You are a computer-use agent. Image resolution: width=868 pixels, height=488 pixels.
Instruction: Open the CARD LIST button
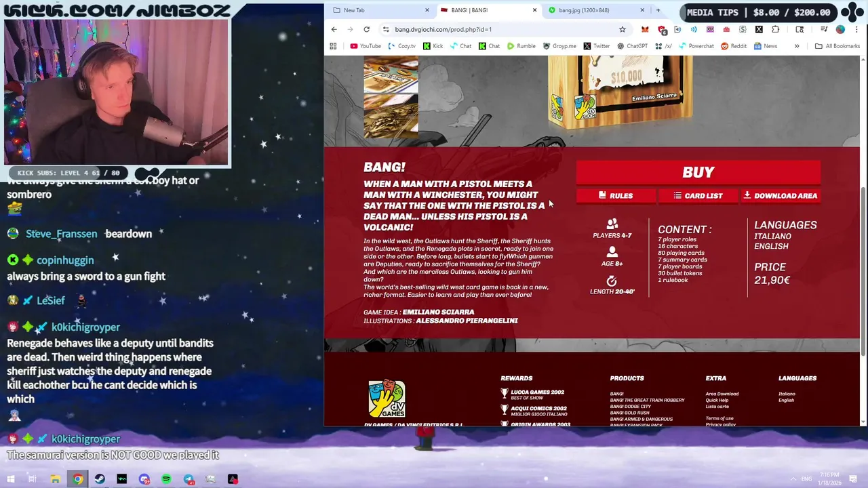point(698,196)
